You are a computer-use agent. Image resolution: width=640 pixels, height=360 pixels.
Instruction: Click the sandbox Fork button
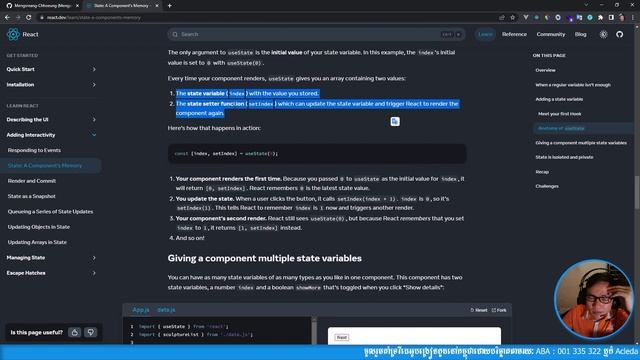[499, 310]
